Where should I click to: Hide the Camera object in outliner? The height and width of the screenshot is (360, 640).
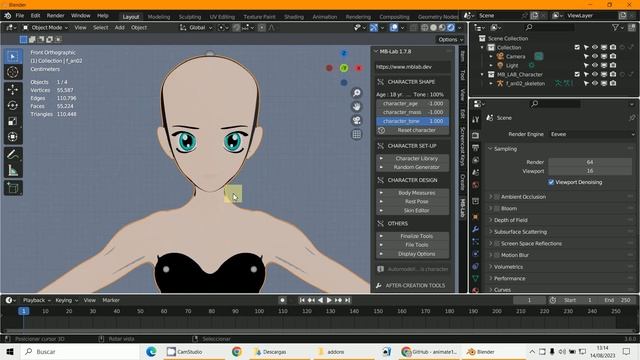click(x=595, y=56)
